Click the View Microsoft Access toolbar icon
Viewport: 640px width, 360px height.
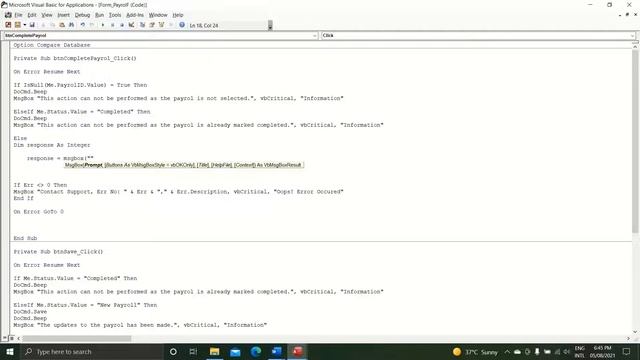[x=8, y=25]
